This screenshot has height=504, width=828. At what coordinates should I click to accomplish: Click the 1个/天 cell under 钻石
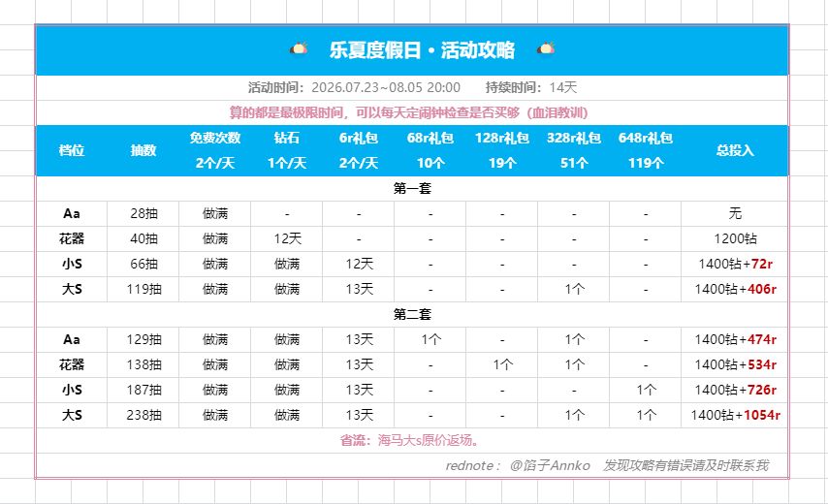click(287, 163)
